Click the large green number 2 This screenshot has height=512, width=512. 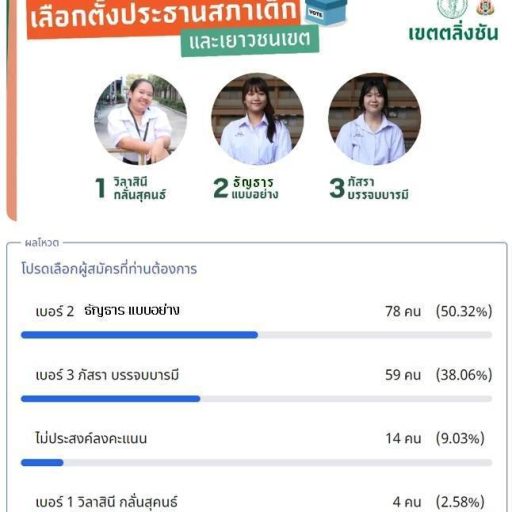221,188
